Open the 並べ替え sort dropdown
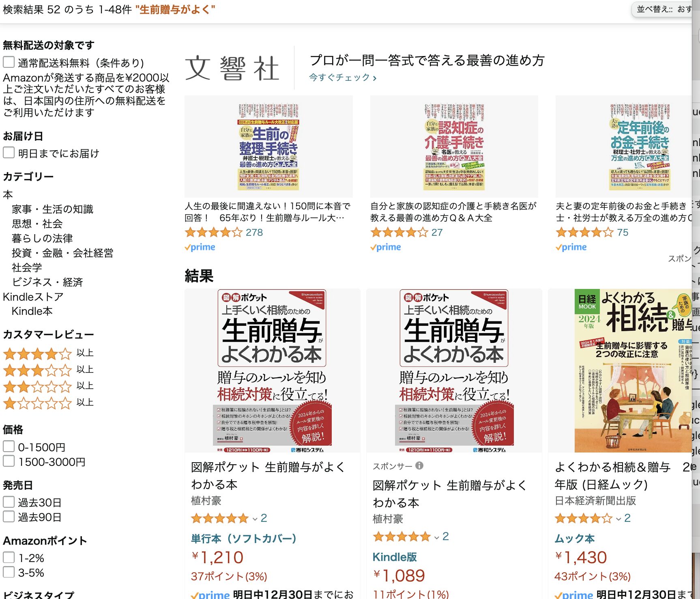700x599 pixels. [x=663, y=9]
